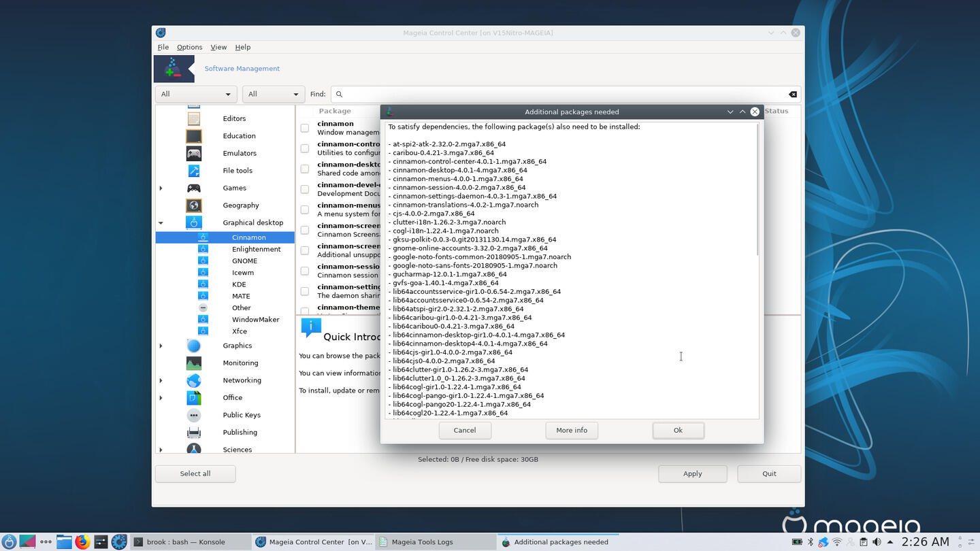Click the Public Keys category icon
Screen dimensions: 980x551
(x=194, y=415)
